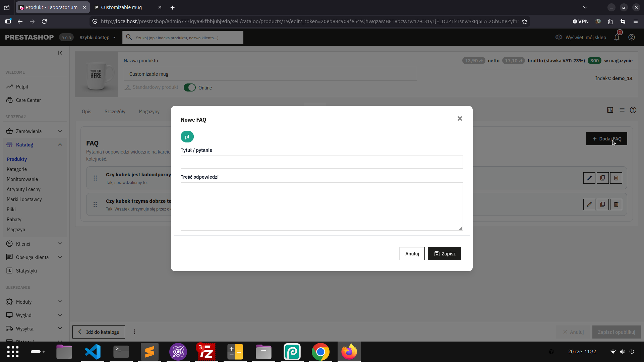The width and height of the screenshot is (644, 362).
Task: Open Marki i dostawcy
Action: (24, 199)
